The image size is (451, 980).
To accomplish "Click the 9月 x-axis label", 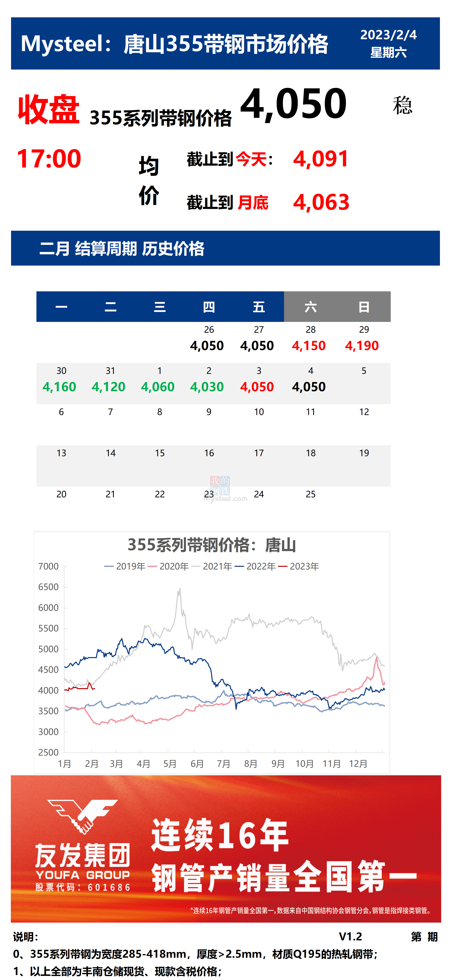I will (278, 764).
